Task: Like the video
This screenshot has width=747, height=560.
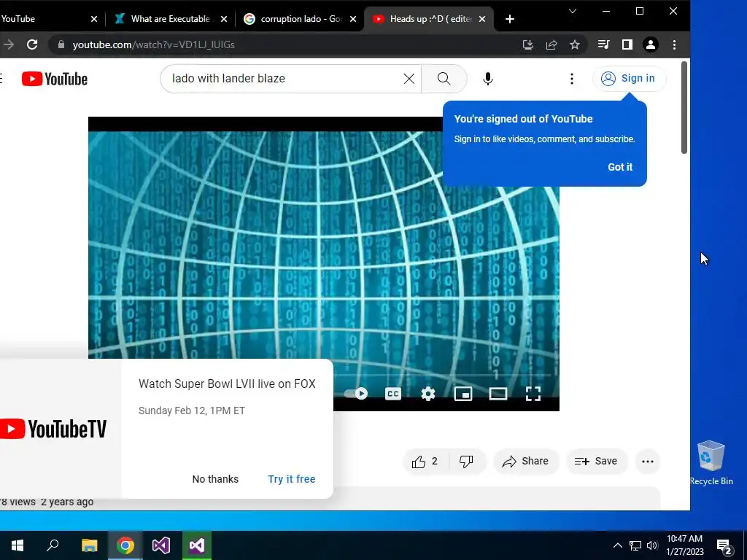Action: 425,462
